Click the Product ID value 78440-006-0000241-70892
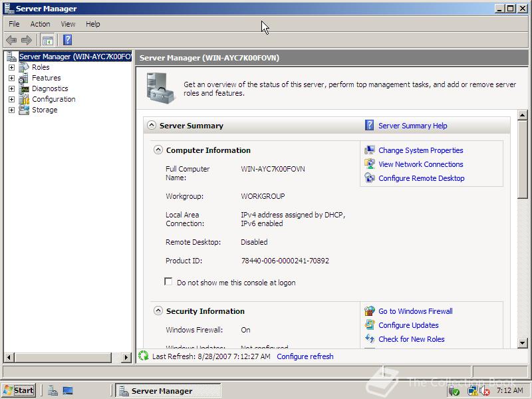532x399 pixels. tap(285, 261)
